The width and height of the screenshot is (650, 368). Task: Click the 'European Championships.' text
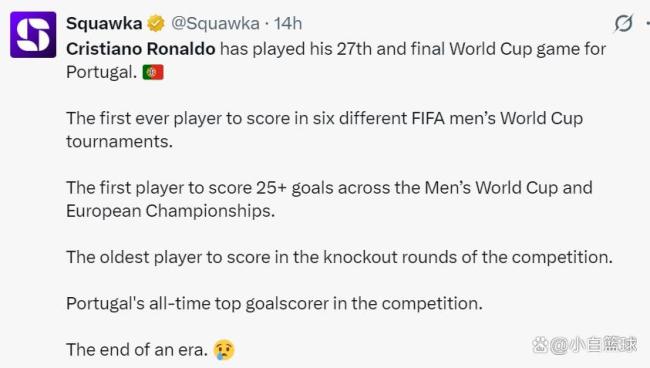[x=170, y=211]
